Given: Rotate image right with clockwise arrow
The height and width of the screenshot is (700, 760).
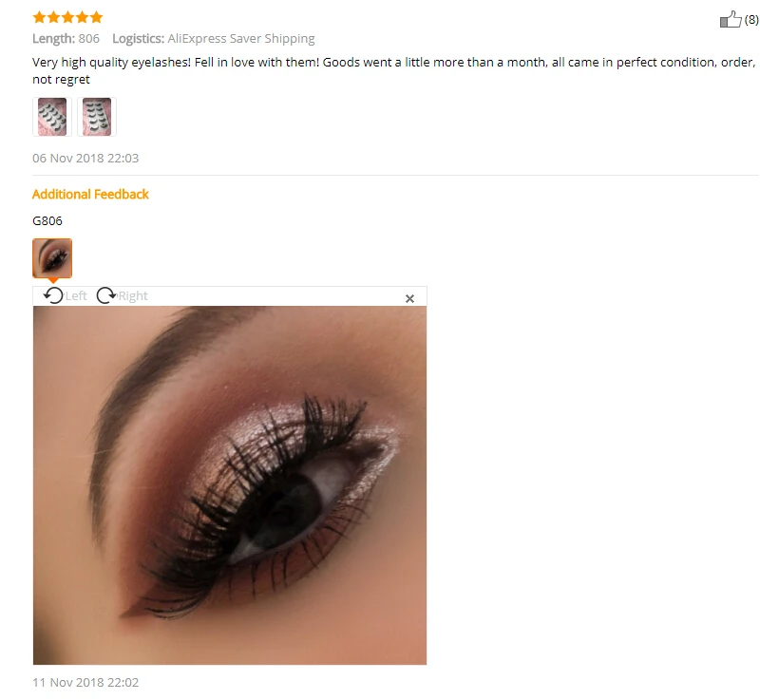Looking at the screenshot, I should pos(106,295).
